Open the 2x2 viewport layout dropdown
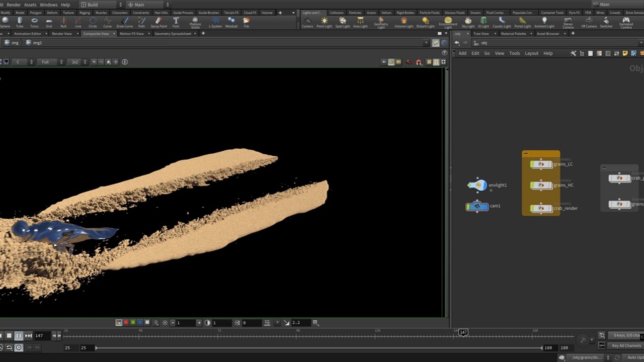 point(77,62)
